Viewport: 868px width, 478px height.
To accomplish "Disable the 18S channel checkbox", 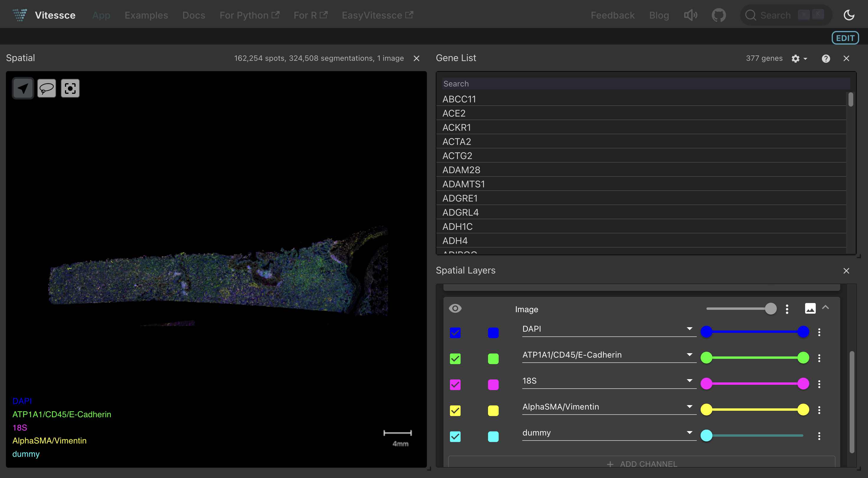I will (x=455, y=385).
